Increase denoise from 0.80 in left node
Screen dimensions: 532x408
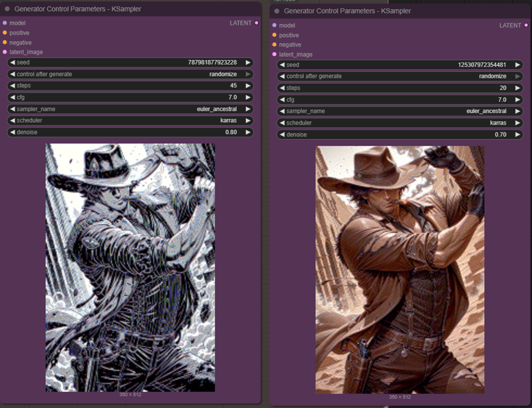248,132
